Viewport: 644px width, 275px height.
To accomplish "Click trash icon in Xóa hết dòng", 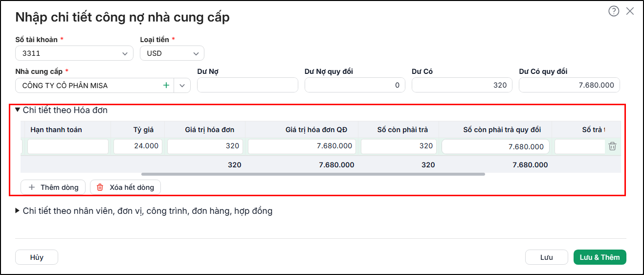I will point(100,187).
